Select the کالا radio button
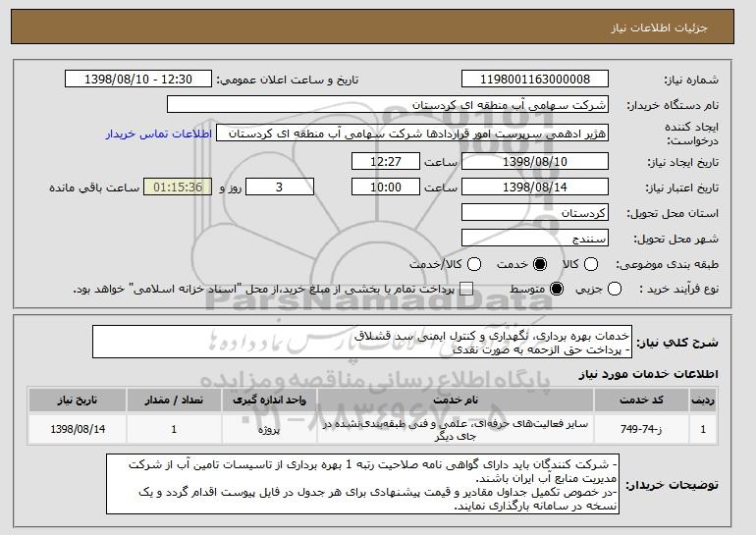 tap(591, 264)
